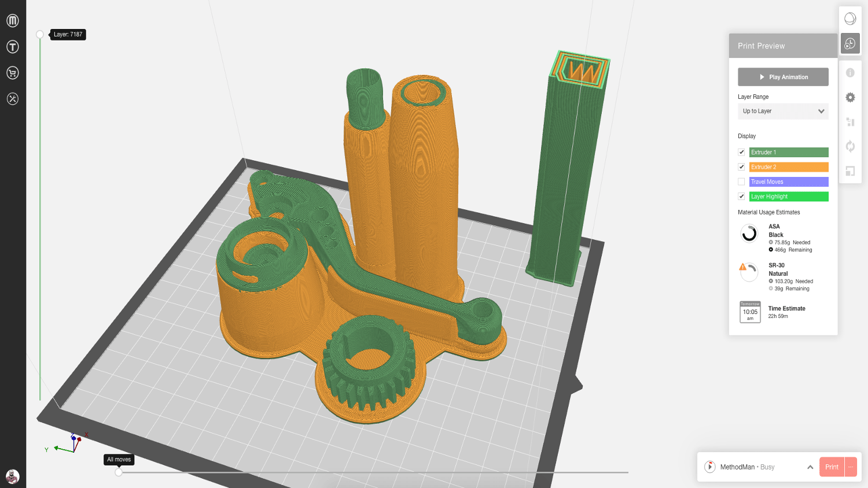Uncheck the Extruder 1 display option
This screenshot has width=868, height=488.
741,152
